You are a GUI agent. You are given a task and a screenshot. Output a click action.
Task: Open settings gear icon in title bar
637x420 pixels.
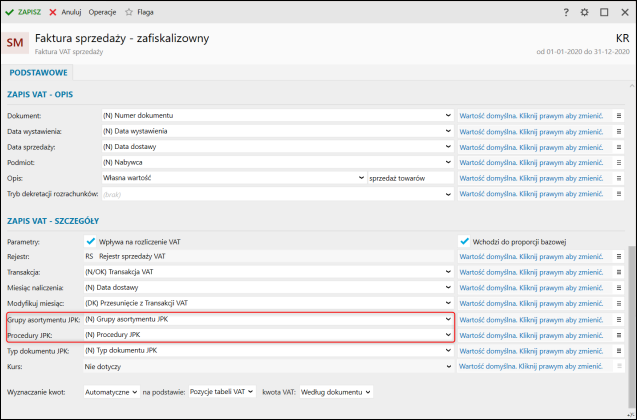tap(584, 12)
